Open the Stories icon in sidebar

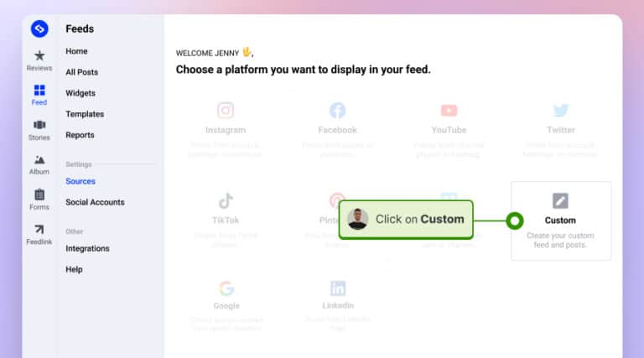39,126
